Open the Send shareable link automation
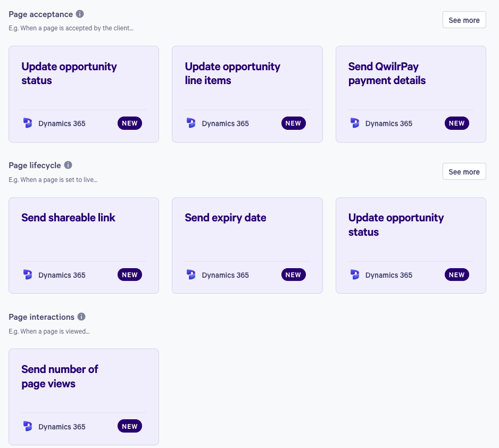499x448 pixels. pos(84,246)
